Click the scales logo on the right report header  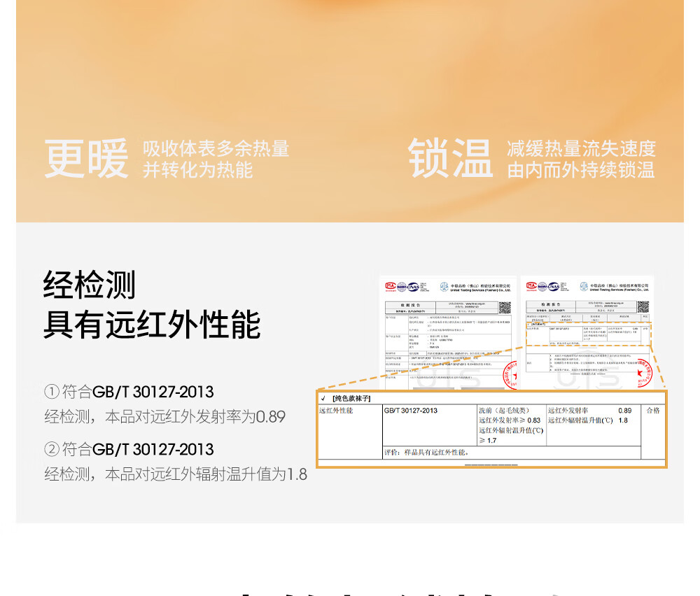tap(584, 286)
